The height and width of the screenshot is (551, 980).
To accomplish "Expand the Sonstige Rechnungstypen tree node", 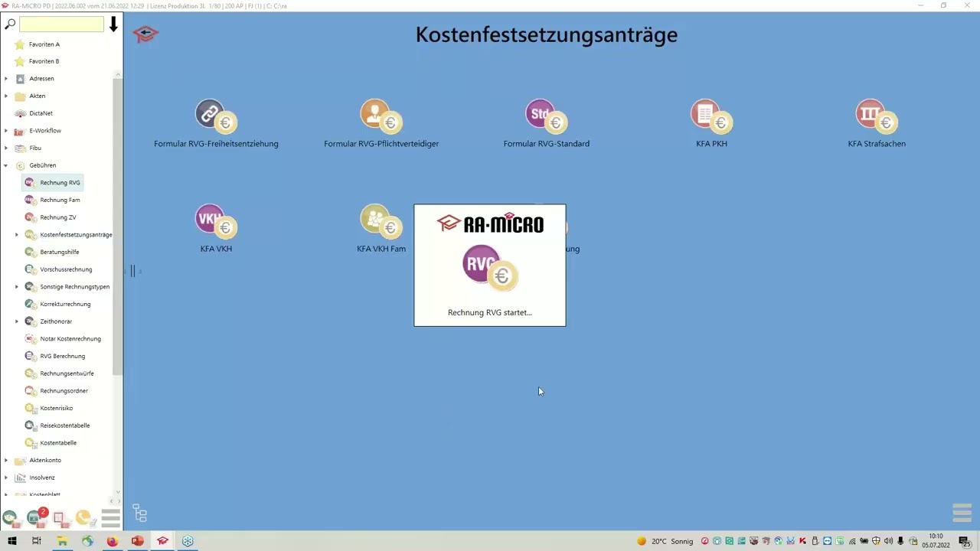I will [x=17, y=287].
